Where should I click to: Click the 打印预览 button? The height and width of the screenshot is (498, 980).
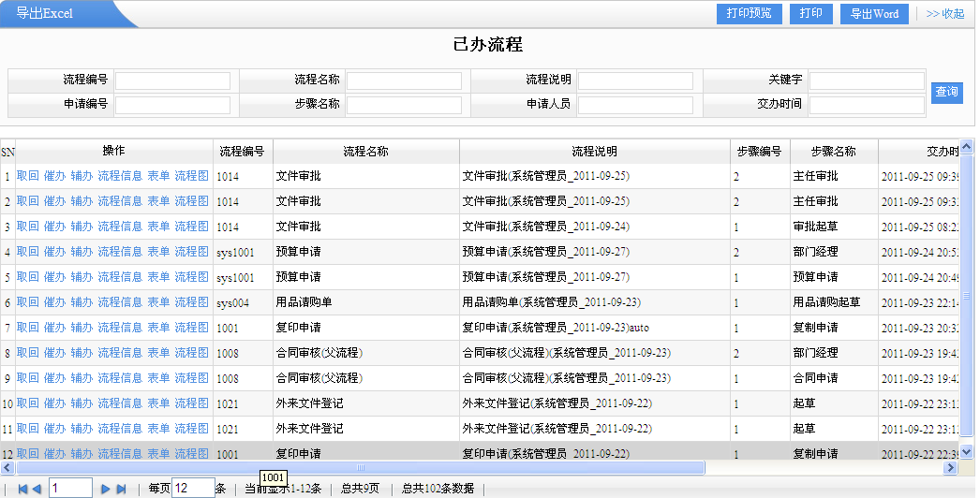[x=750, y=14]
